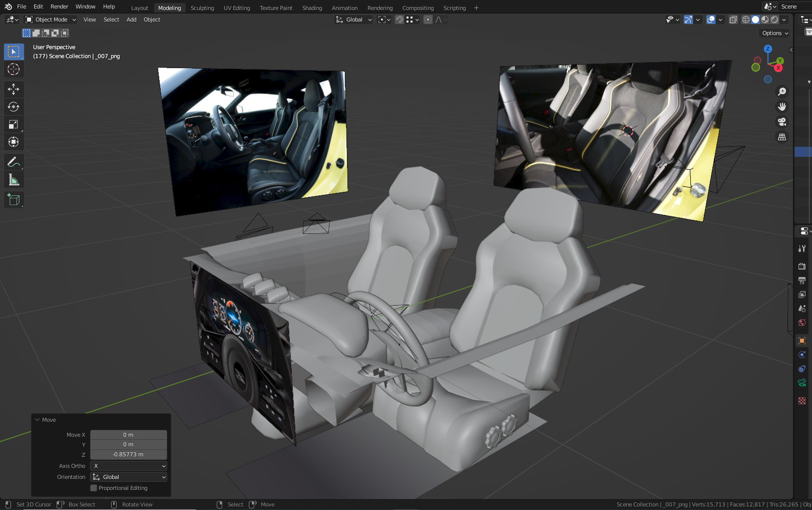The height and width of the screenshot is (510, 812).
Task: Toggle proportional editing in the header
Action: 428,20
